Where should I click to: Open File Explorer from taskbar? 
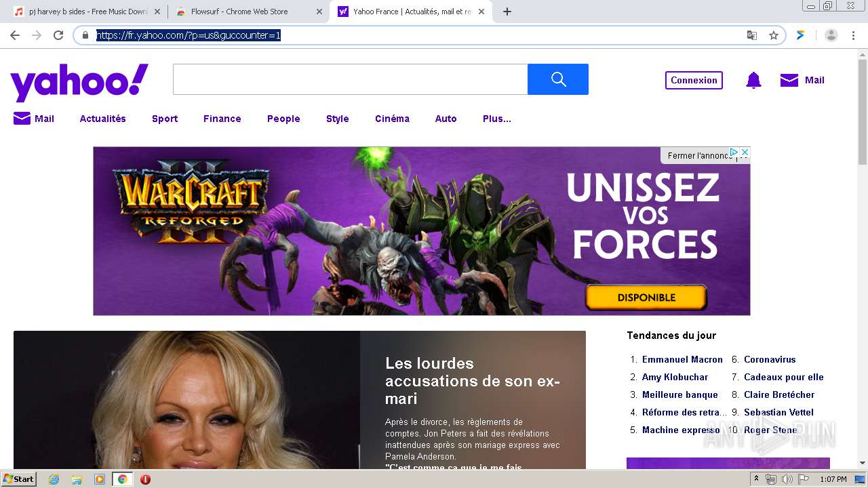pos(77,479)
